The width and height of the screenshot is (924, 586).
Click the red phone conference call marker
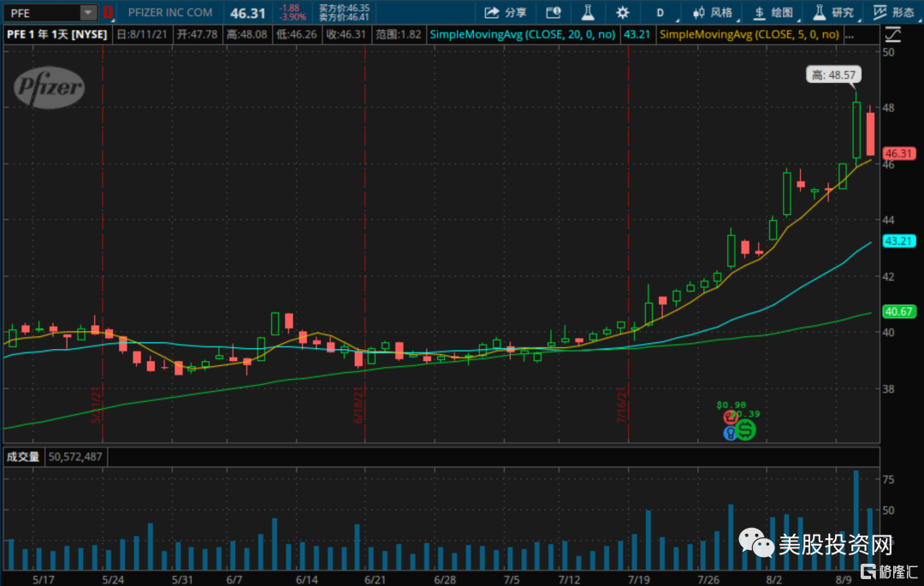(730, 417)
